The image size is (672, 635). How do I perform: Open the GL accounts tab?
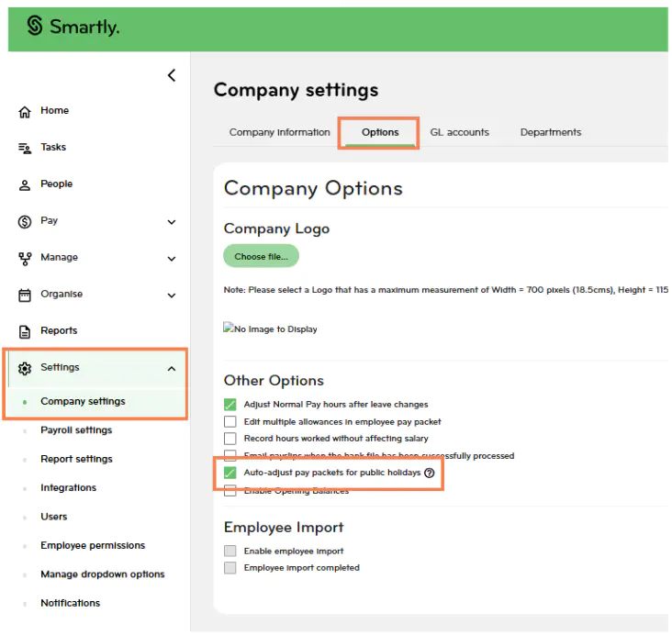click(459, 132)
